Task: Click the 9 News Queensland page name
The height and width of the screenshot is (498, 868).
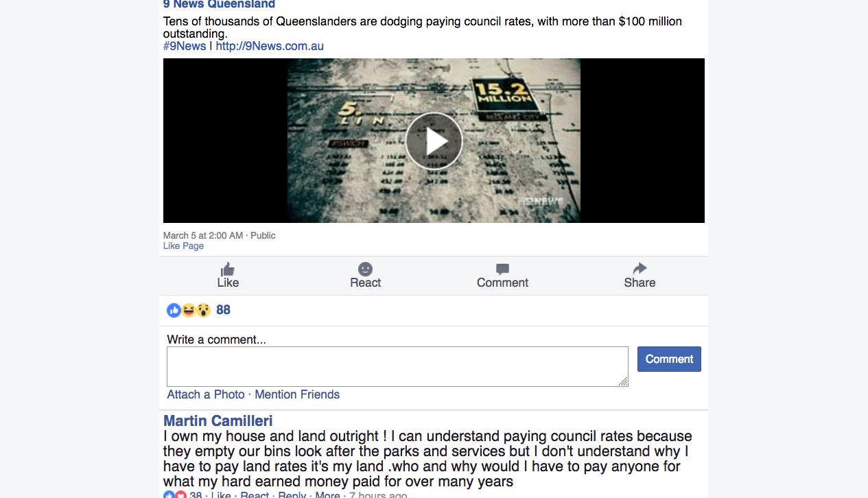Action: [x=219, y=4]
